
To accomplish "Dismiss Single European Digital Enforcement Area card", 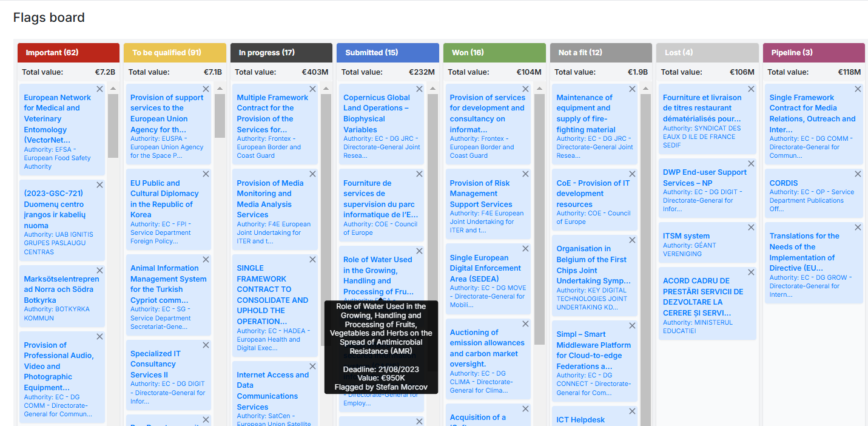I will point(525,249).
